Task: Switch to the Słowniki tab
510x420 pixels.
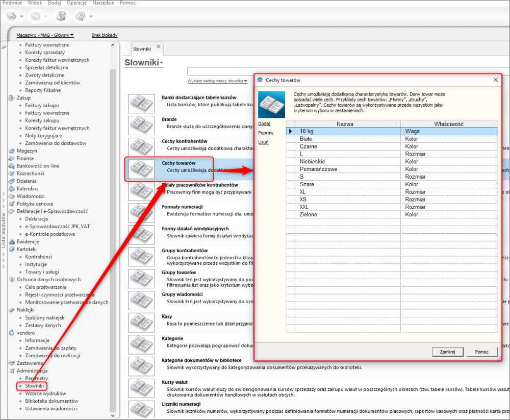Action: (142, 49)
